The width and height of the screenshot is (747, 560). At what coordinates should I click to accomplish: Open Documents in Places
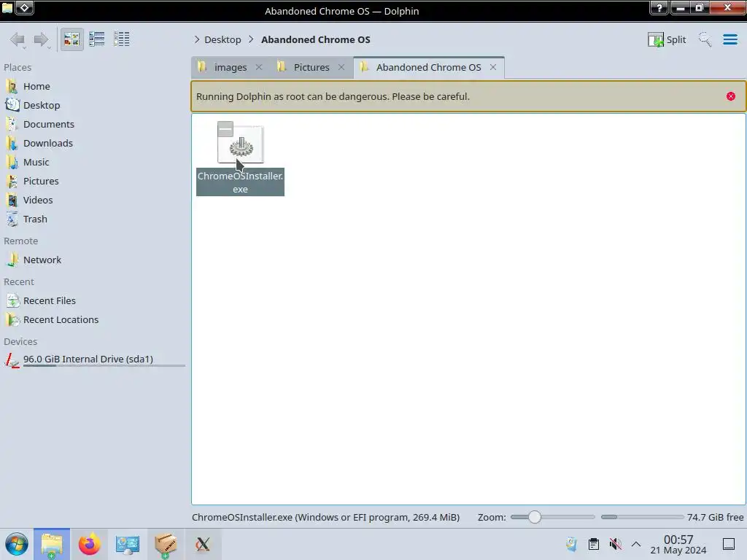coord(49,124)
